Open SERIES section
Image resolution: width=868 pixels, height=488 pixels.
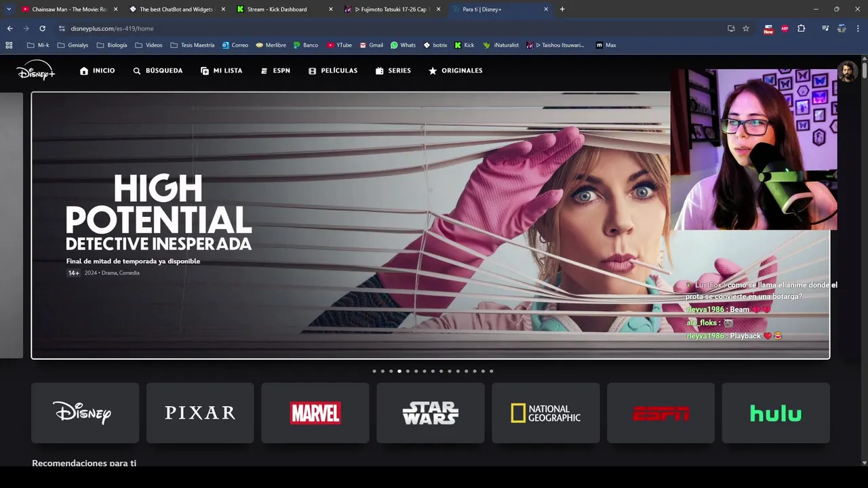[393, 70]
